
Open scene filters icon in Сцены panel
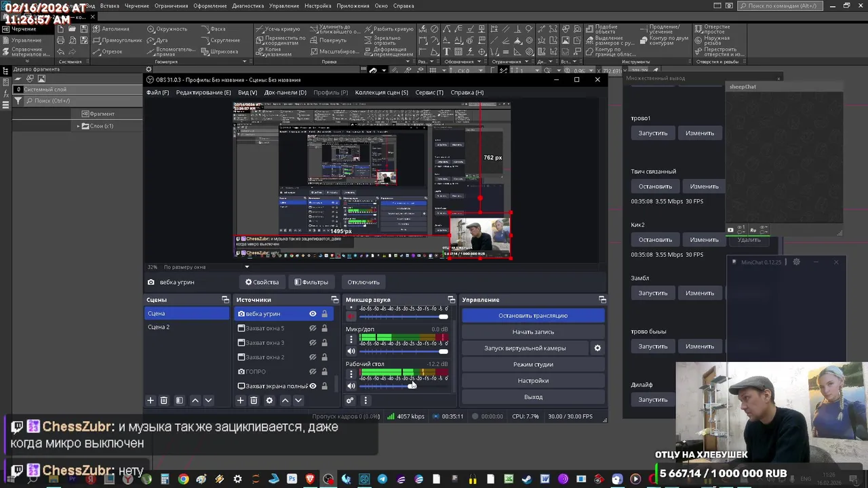tap(179, 401)
